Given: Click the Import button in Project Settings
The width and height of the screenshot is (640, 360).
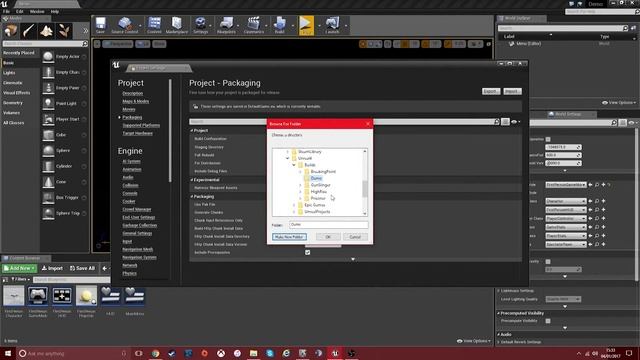Looking at the screenshot, I should (x=512, y=91).
